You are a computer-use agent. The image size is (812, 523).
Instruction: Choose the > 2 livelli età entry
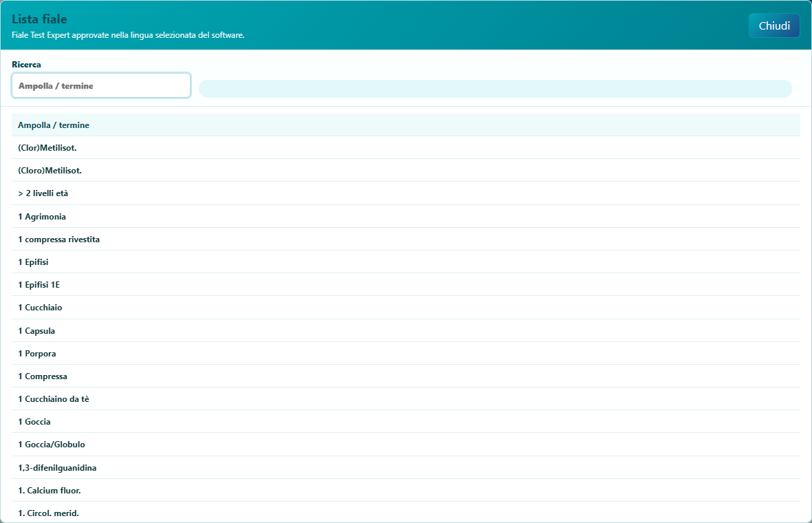pos(406,193)
